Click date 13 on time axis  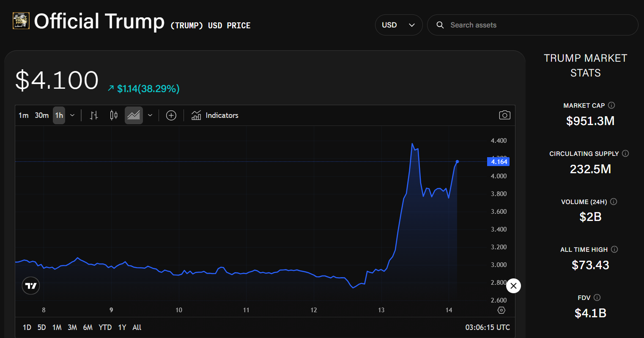coord(381,310)
